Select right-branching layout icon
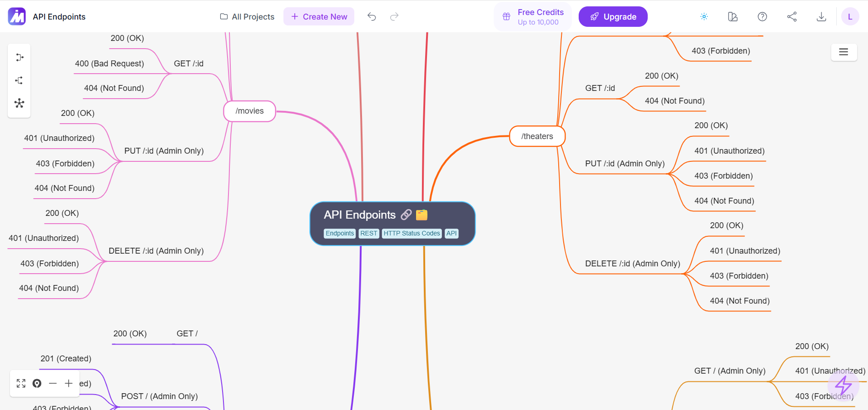 click(x=19, y=58)
